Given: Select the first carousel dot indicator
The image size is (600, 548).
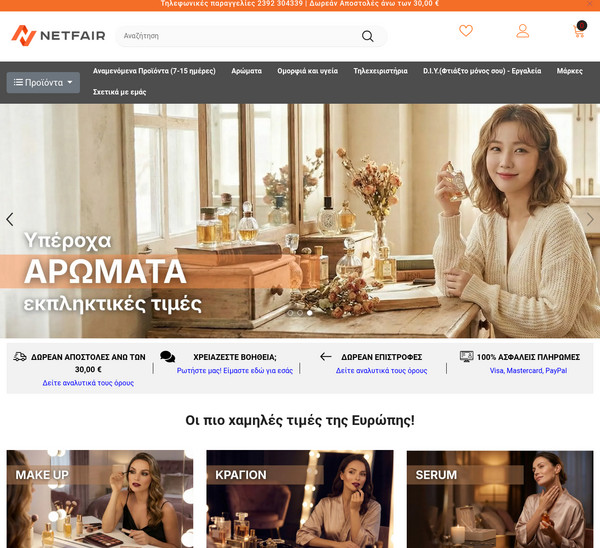Looking at the screenshot, I should (290, 313).
